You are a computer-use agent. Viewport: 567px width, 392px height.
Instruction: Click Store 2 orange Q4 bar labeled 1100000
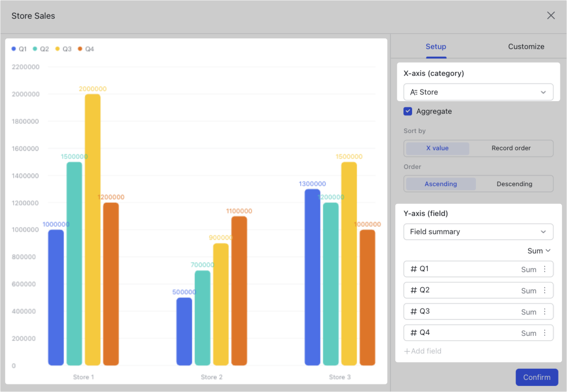pyautogui.click(x=239, y=291)
